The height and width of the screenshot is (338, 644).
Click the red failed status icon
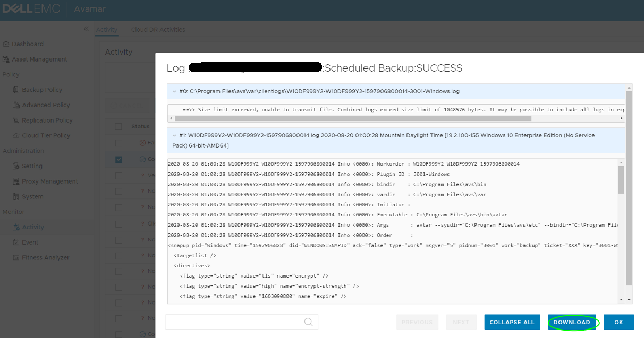pyautogui.click(x=142, y=143)
